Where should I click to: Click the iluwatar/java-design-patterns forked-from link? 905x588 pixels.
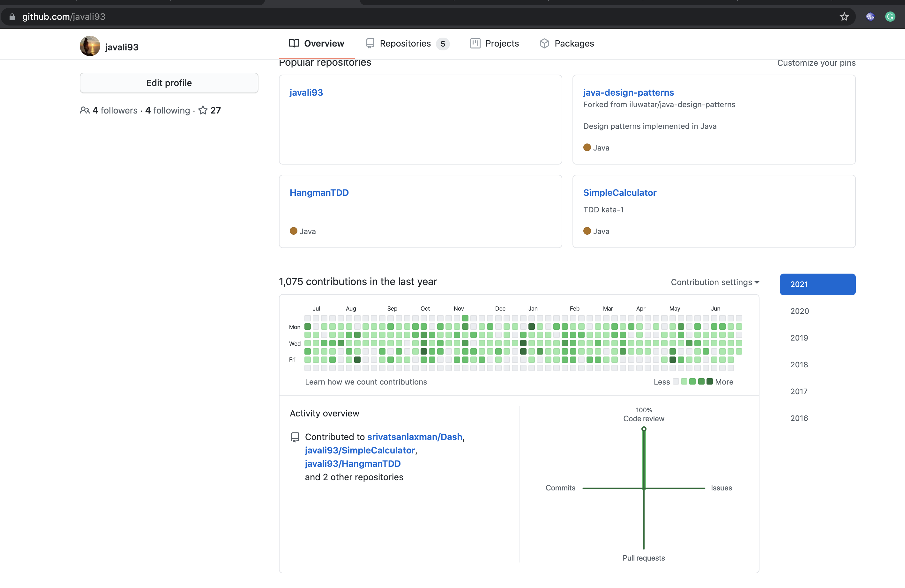click(682, 105)
